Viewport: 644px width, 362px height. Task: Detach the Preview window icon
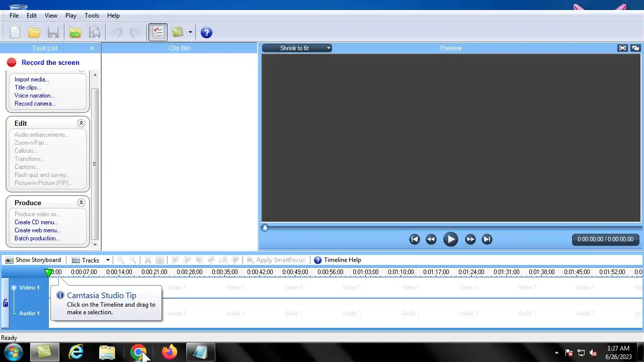tap(635, 48)
